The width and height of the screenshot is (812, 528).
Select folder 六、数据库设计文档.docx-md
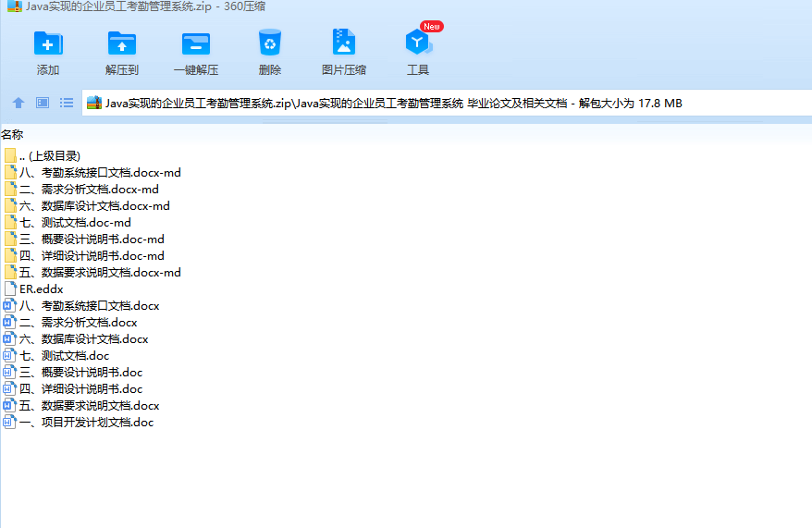coord(87,205)
